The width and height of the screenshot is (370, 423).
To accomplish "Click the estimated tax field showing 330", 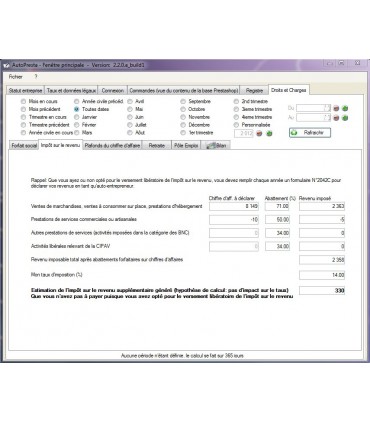I will click(322, 291).
